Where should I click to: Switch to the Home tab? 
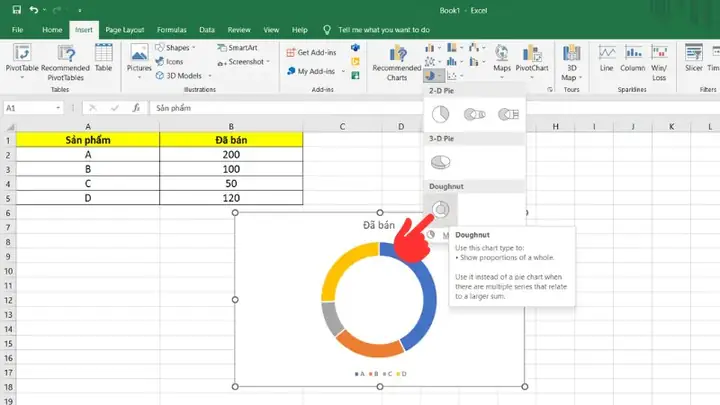52,30
